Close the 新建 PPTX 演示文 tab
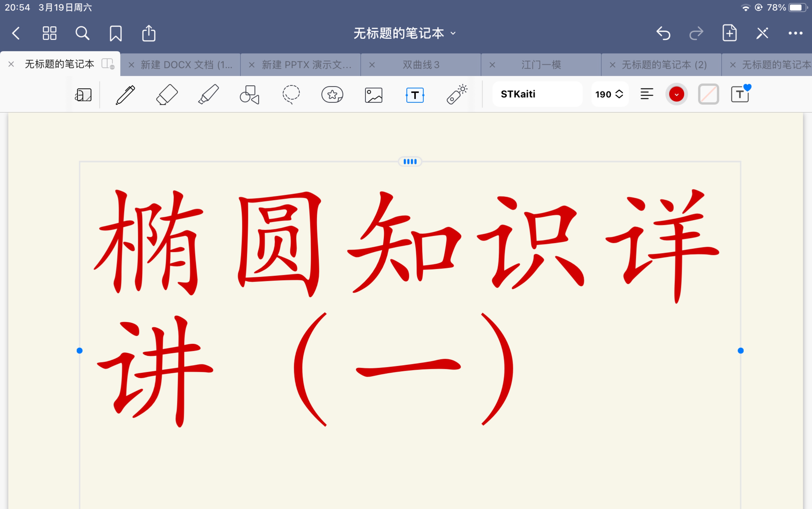This screenshot has height=509, width=812. tap(252, 65)
